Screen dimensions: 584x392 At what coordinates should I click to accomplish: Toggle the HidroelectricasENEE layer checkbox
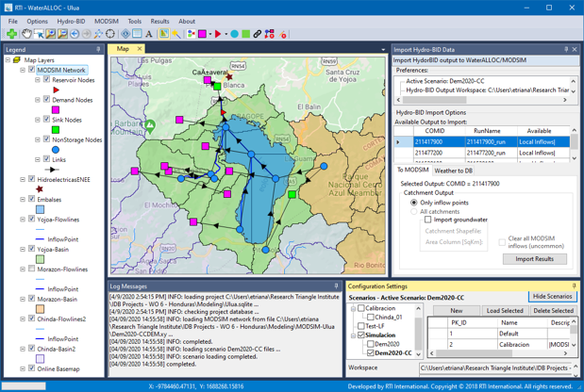click(x=32, y=179)
